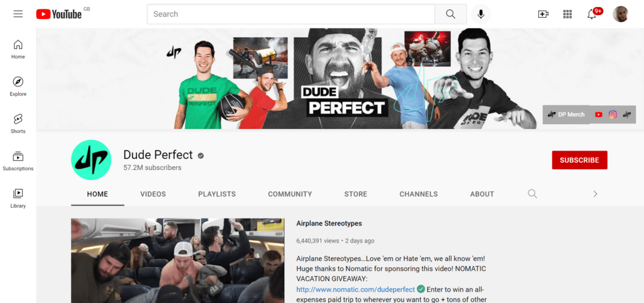Screen dimensions: 644x303
Task: Click in the Search input field
Action: click(x=291, y=14)
